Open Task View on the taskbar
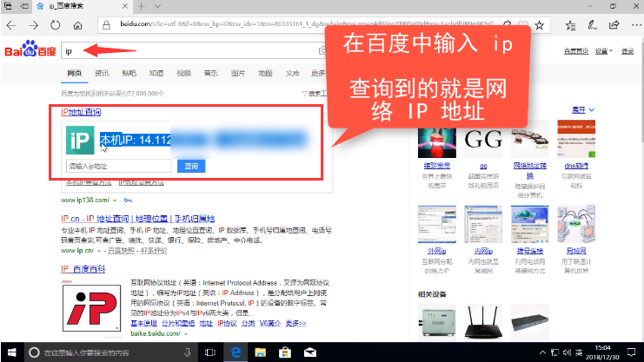 pyautogui.click(x=209, y=352)
